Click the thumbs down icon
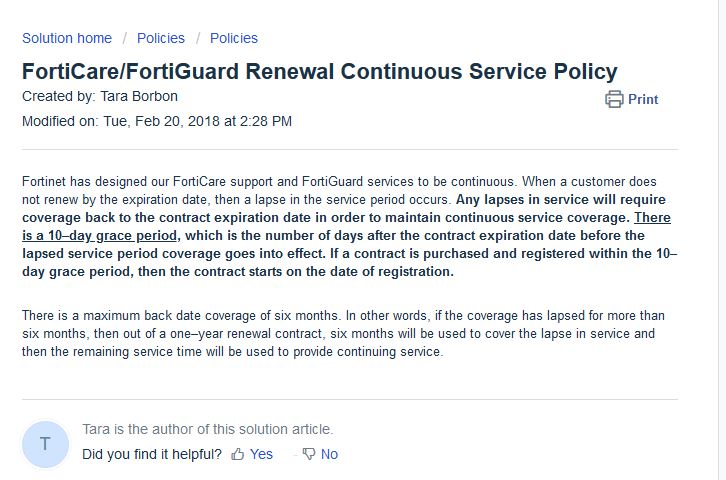 point(309,454)
